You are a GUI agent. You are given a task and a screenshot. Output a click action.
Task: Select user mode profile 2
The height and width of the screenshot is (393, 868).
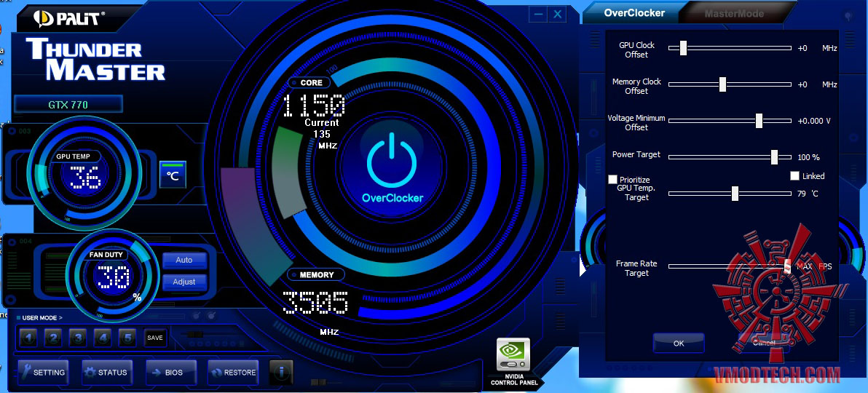point(53,338)
